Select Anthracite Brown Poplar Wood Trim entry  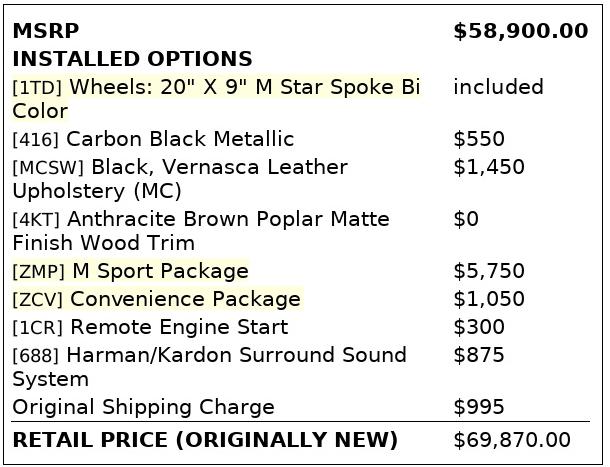(201, 231)
